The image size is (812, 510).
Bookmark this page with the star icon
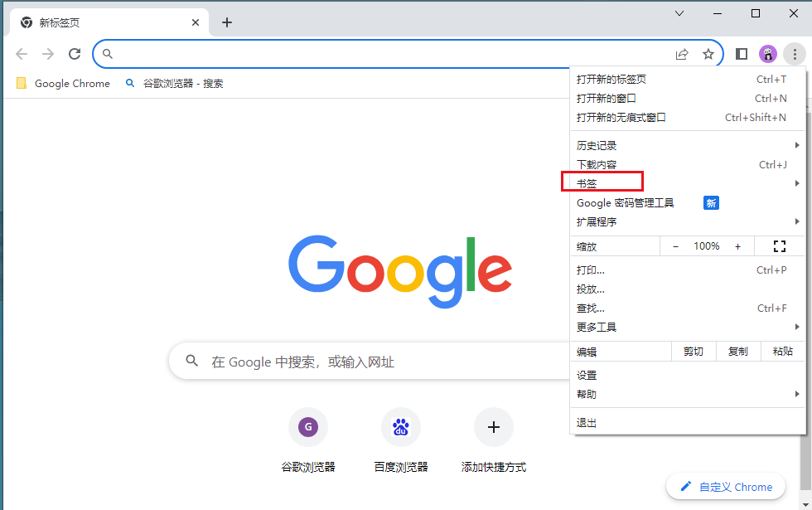coord(708,54)
